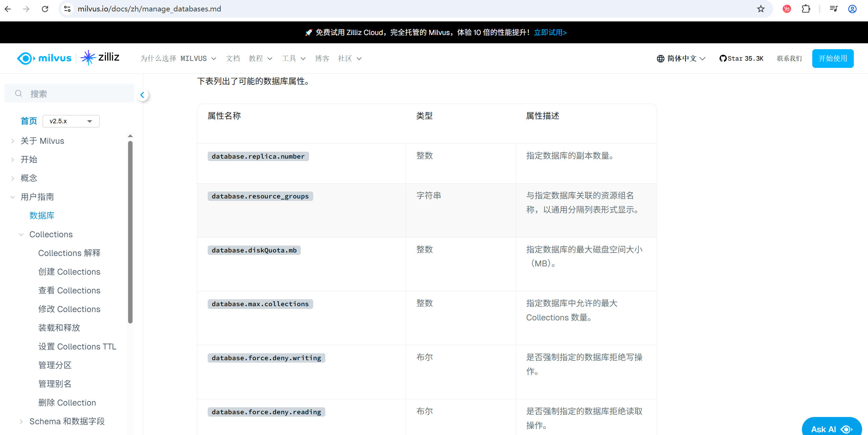Click the 开始使用 button
Image resolution: width=868 pixels, height=435 pixels.
pos(832,59)
